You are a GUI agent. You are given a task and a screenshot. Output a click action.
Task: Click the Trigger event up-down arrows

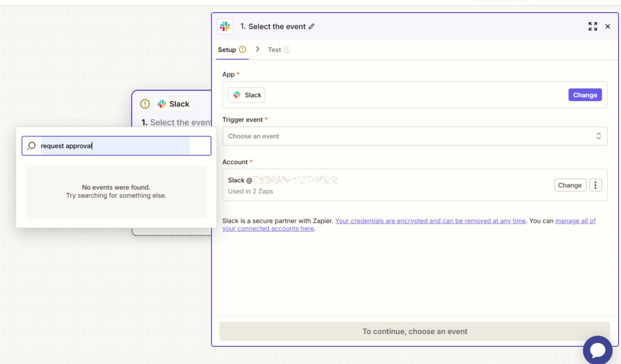click(599, 136)
